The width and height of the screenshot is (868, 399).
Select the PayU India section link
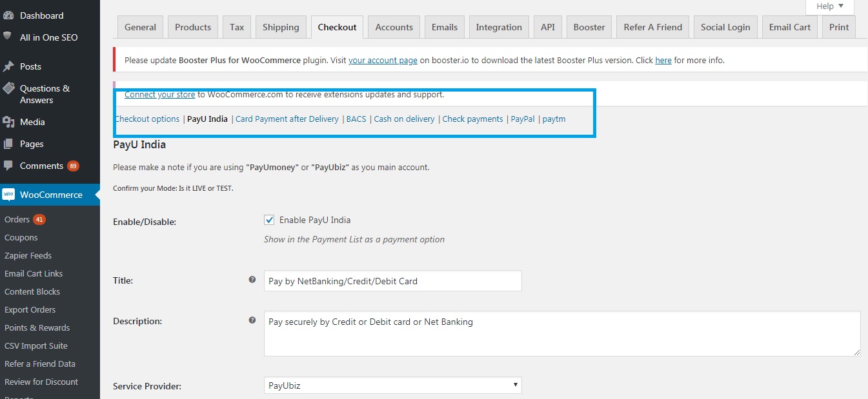pos(207,119)
